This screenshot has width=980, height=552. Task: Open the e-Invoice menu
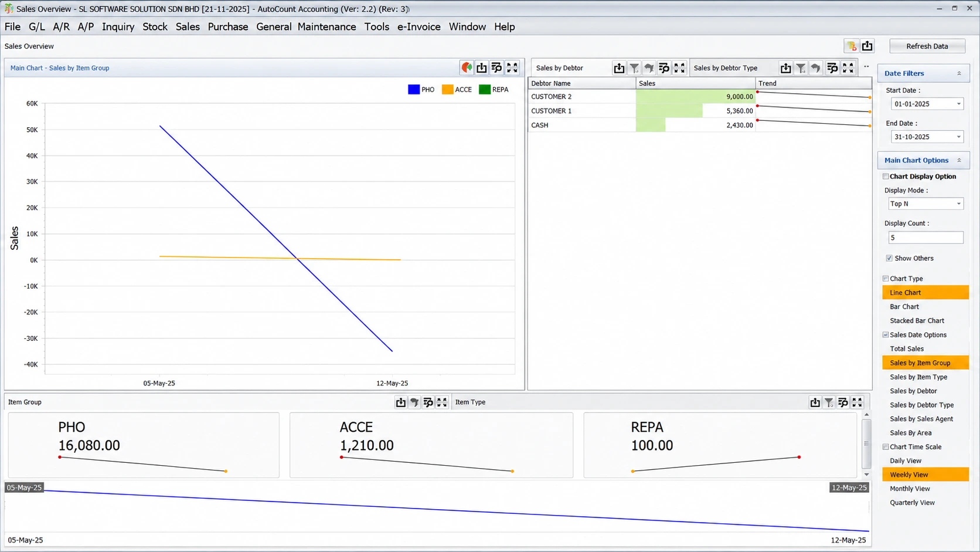(x=418, y=26)
